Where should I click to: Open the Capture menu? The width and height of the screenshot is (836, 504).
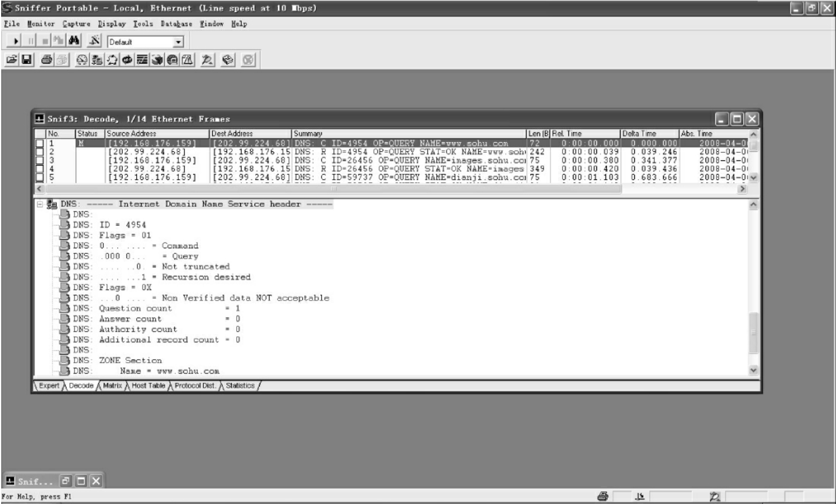click(x=76, y=24)
